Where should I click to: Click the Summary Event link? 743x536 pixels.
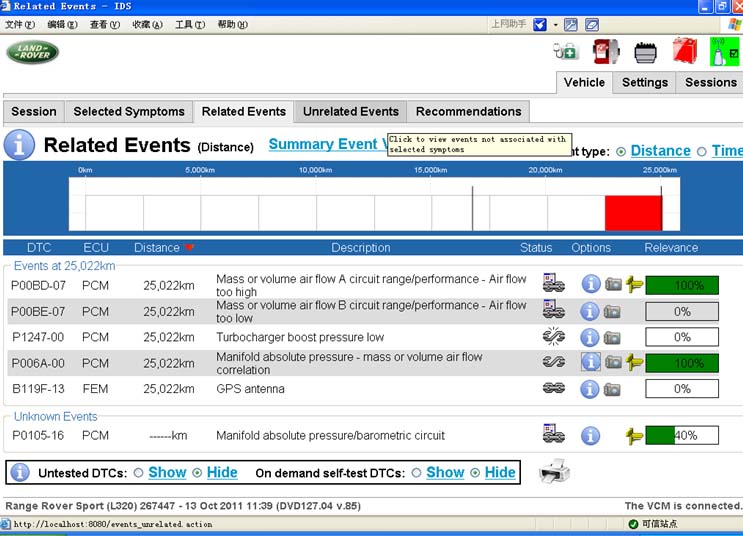tap(328, 144)
